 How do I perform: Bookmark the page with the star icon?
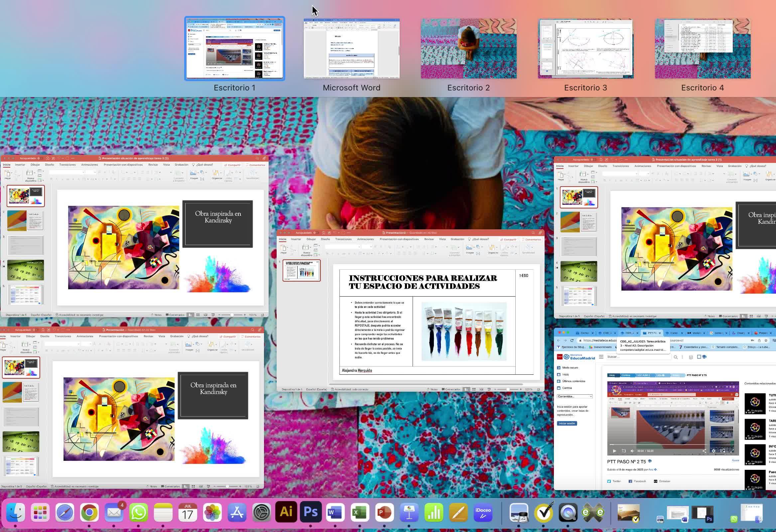coord(766,340)
